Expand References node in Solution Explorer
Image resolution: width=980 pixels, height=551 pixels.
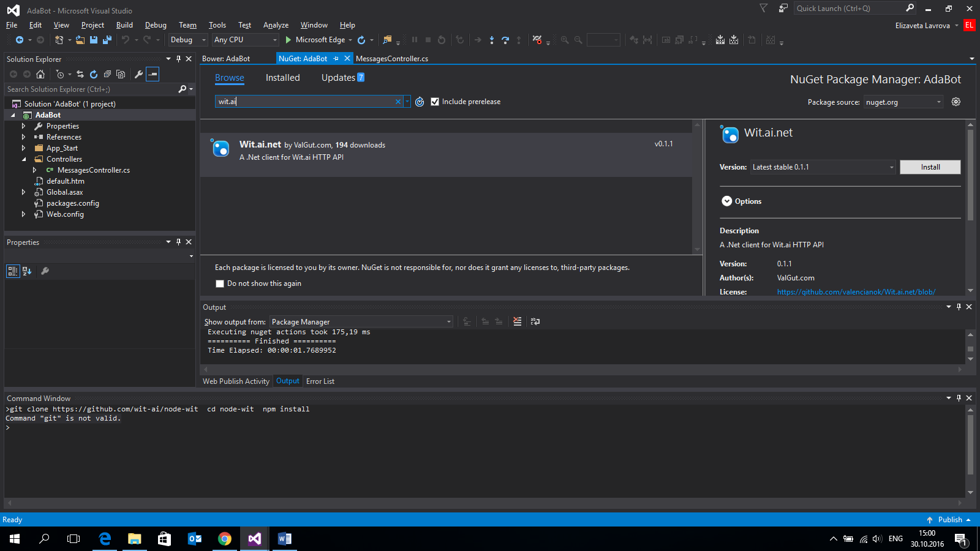point(24,137)
